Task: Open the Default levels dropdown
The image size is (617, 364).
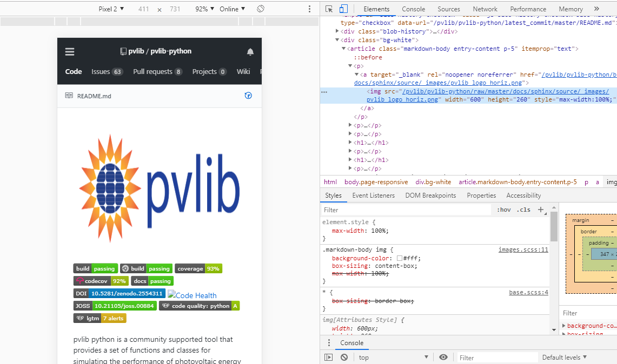Action: point(564,358)
